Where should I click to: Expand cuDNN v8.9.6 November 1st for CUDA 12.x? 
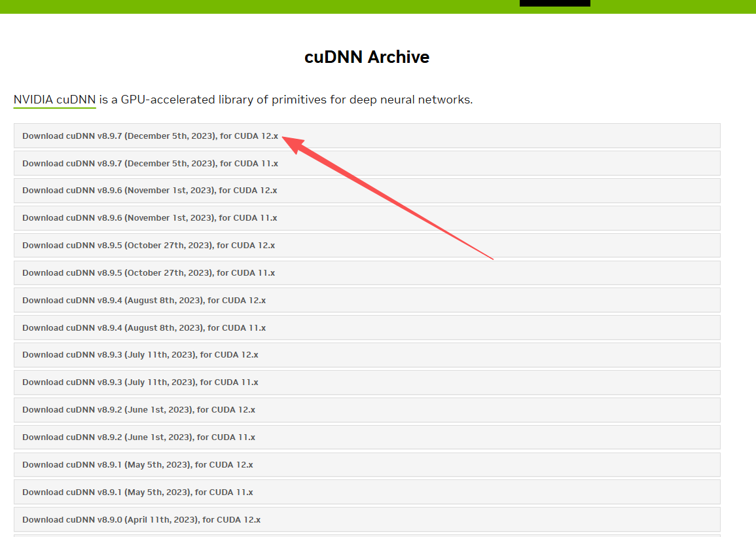coord(367,191)
